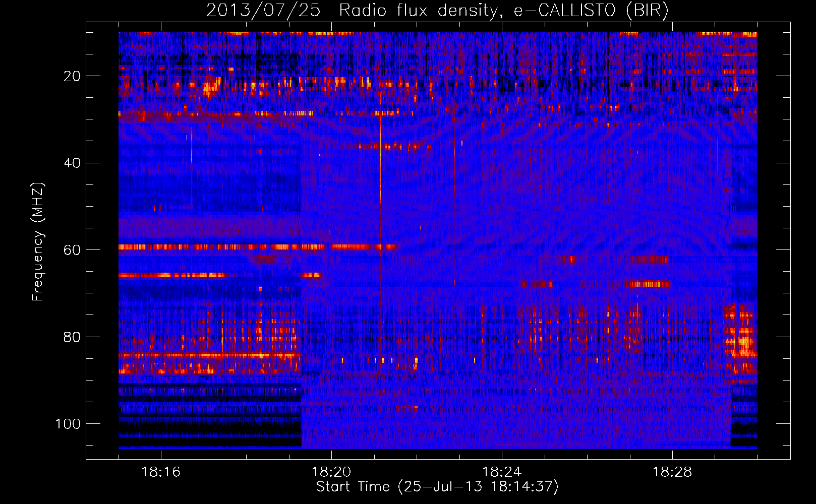The height and width of the screenshot is (504, 816).
Task: Click the 'Start Time (25-Jul-13 18:14:37)' label
Action: tap(437, 487)
